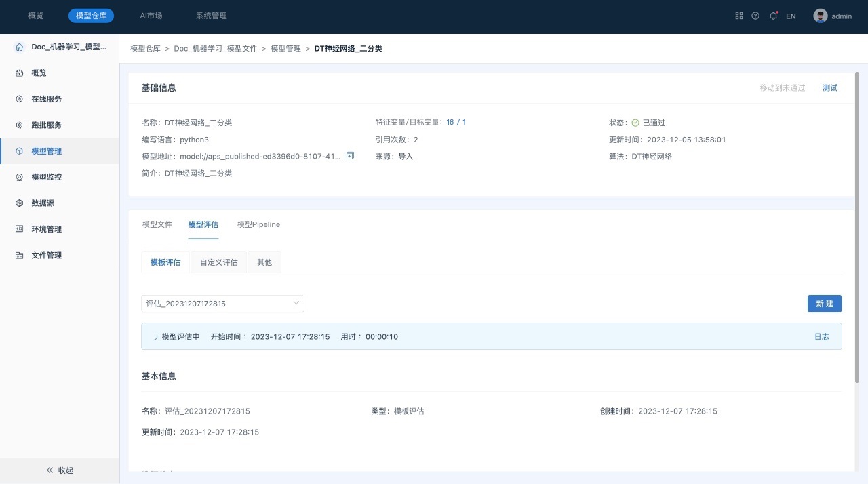Switch language using the EN toggle

coord(791,16)
